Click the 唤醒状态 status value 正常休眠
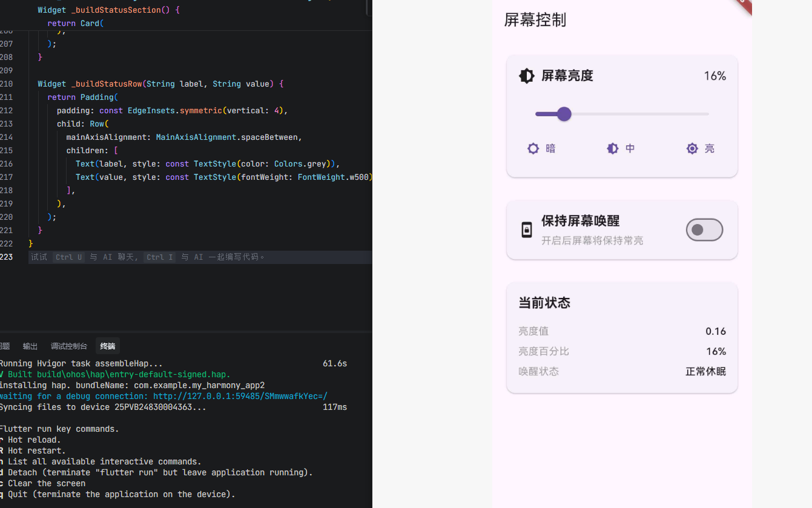The image size is (812, 508). click(705, 371)
